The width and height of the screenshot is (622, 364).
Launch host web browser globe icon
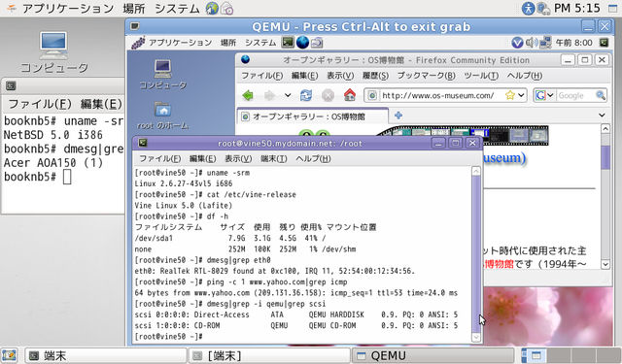click(x=212, y=9)
